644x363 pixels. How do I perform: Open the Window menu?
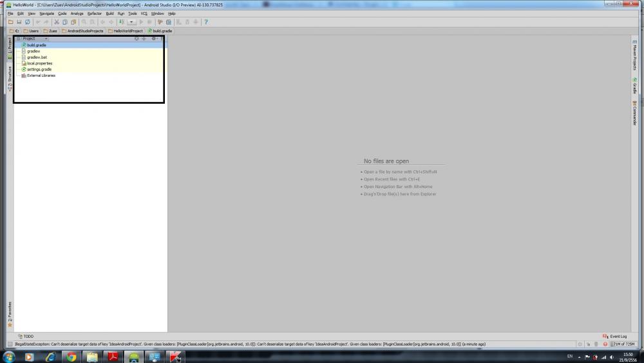point(158,14)
